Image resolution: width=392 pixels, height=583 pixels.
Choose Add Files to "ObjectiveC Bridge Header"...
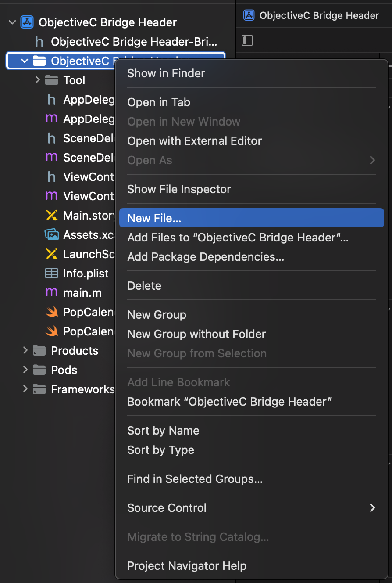[x=251, y=238]
